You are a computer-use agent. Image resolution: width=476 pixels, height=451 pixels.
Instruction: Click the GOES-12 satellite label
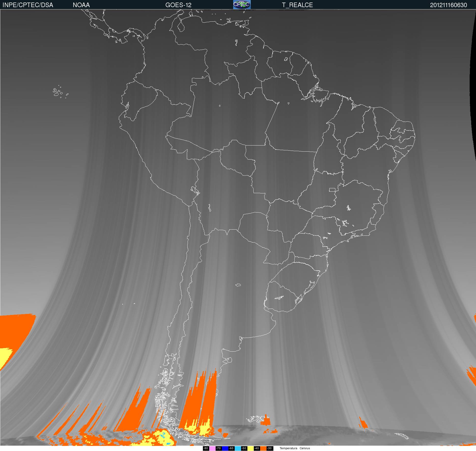pyautogui.click(x=178, y=5)
